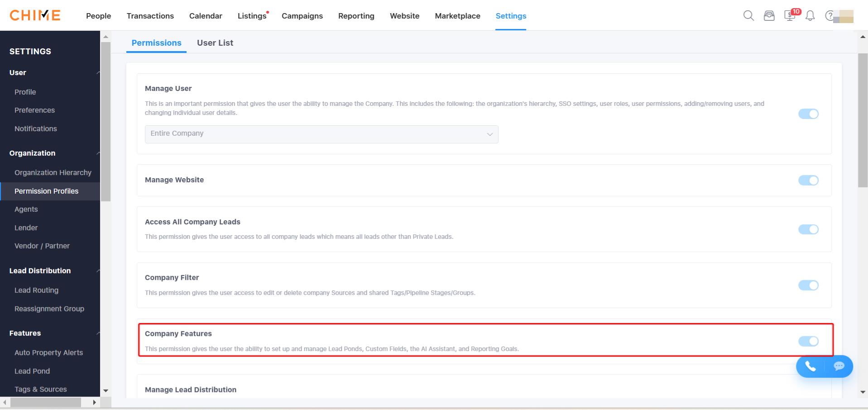Click the Manage Lead Distribution heading
This screenshot has width=868, height=410.
190,390
